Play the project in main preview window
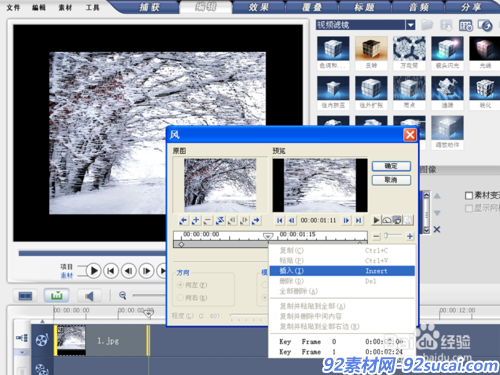Viewport: 500px width, 375px height. click(94, 271)
